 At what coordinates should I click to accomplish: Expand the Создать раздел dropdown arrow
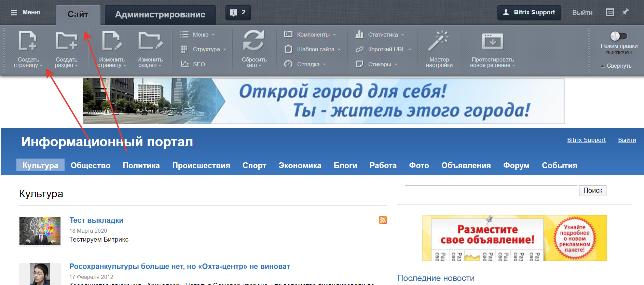[x=76, y=66]
